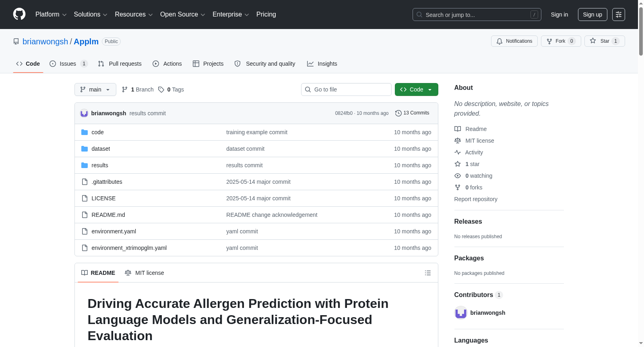Expand the Enterprise menu
Viewport: 644px width, 347px height.
click(x=231, y=15)
